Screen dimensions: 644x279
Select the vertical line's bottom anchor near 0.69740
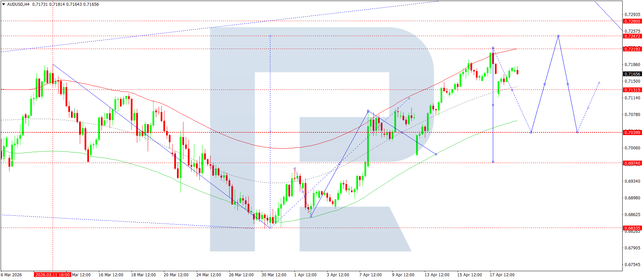tap(493, 162)
